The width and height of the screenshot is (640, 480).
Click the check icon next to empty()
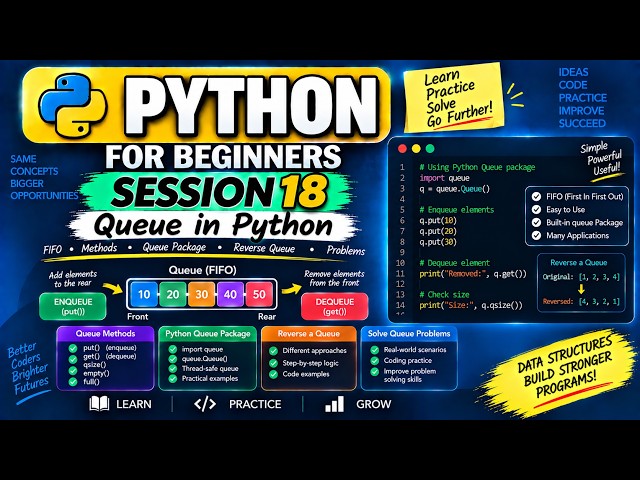[x=73, y=373]
